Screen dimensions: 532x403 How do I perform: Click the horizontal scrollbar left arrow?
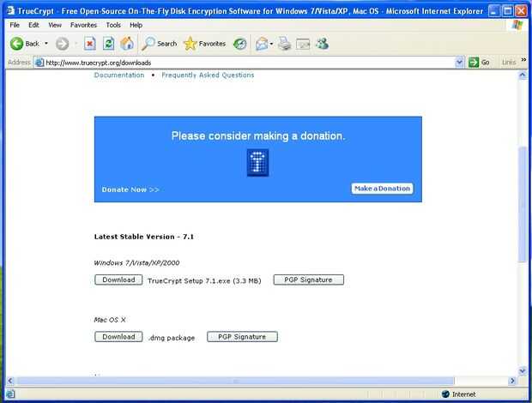click(10, 381)
